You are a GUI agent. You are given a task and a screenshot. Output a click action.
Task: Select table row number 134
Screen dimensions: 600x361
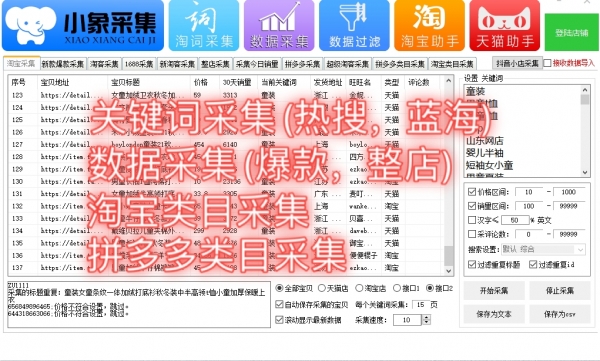coord(226,231)
